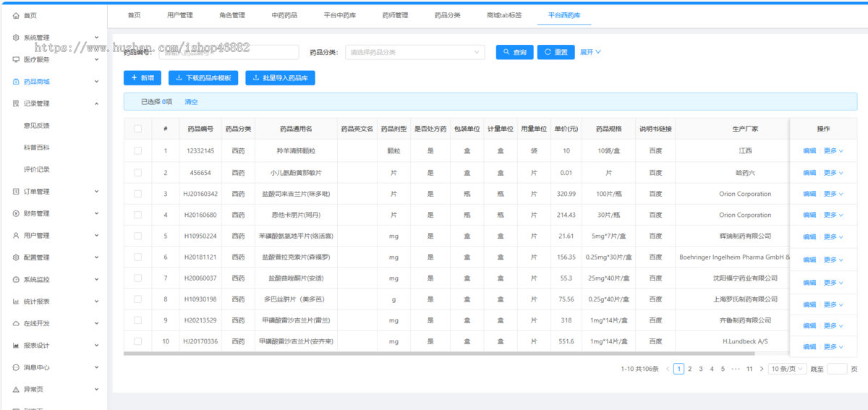
Task: Open 更多 menu for H20213529 row
Action: (833, 325)
